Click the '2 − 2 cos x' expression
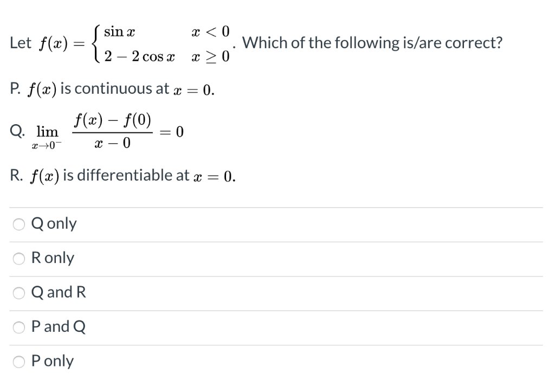This screenshot has width=555, height=392. pyautogui.click(x=141, y=55)
